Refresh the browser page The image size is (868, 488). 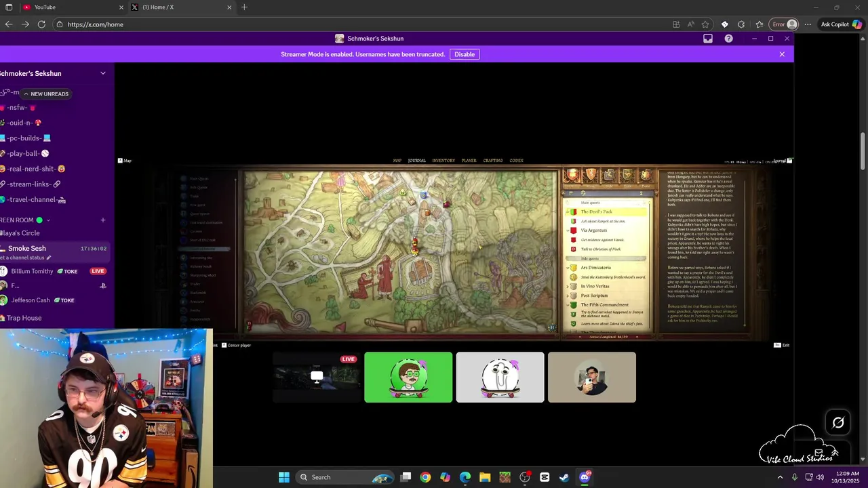coord(41,24)
